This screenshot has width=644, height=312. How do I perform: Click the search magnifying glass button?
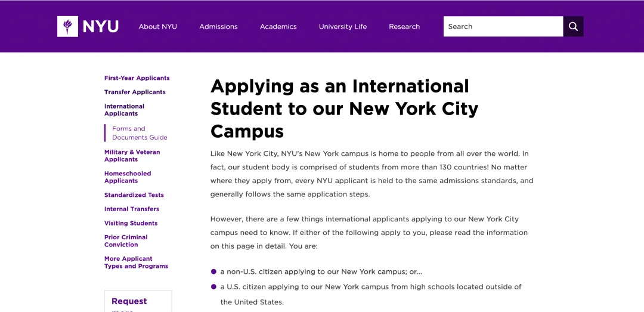pos(573,26)
